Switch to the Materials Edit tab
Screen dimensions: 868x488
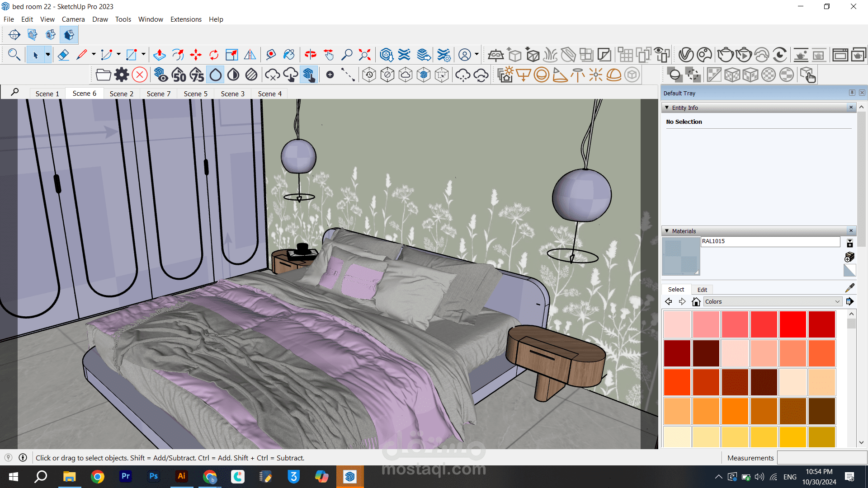[702, 290]
